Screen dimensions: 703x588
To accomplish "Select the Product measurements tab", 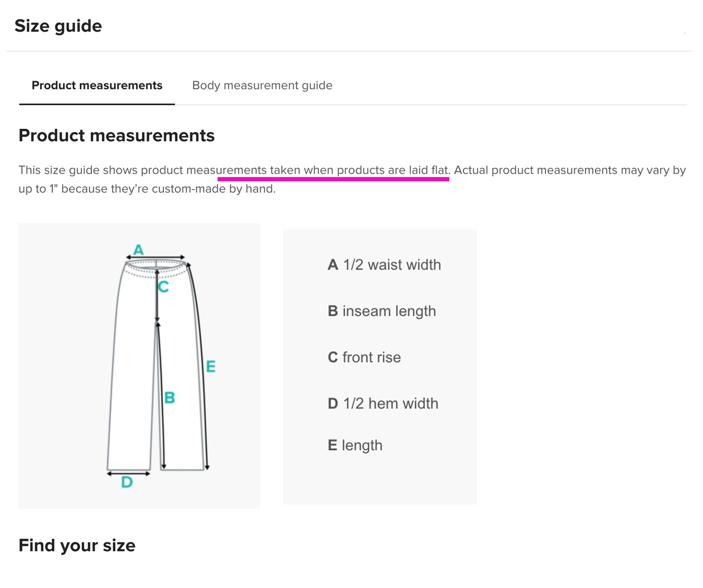I will 97,86.
